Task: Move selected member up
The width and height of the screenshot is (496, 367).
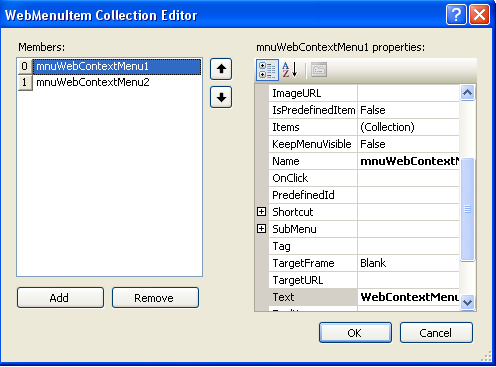Action: point(221,69)
